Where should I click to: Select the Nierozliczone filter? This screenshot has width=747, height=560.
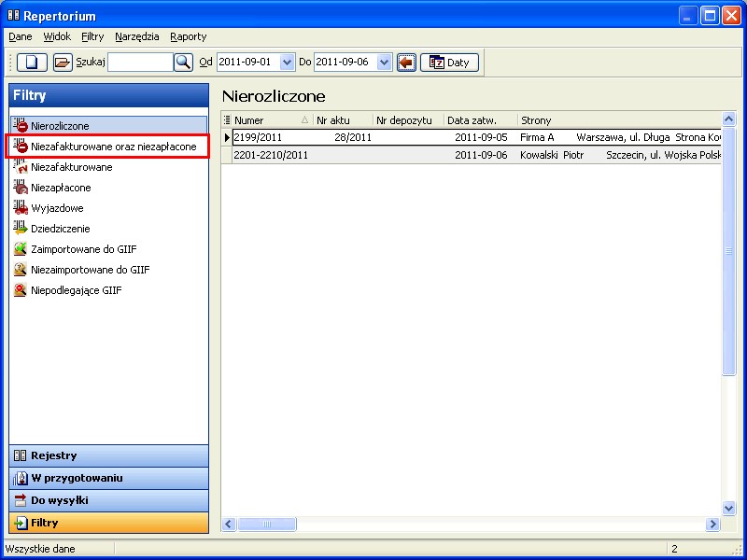point(60,125)
